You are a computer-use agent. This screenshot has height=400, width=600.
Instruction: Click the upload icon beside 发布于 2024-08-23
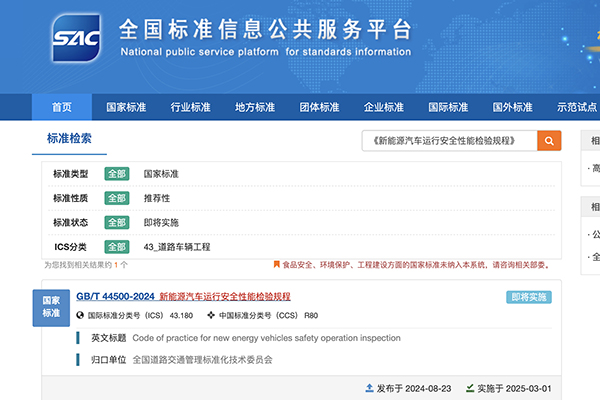pos(369,388)
